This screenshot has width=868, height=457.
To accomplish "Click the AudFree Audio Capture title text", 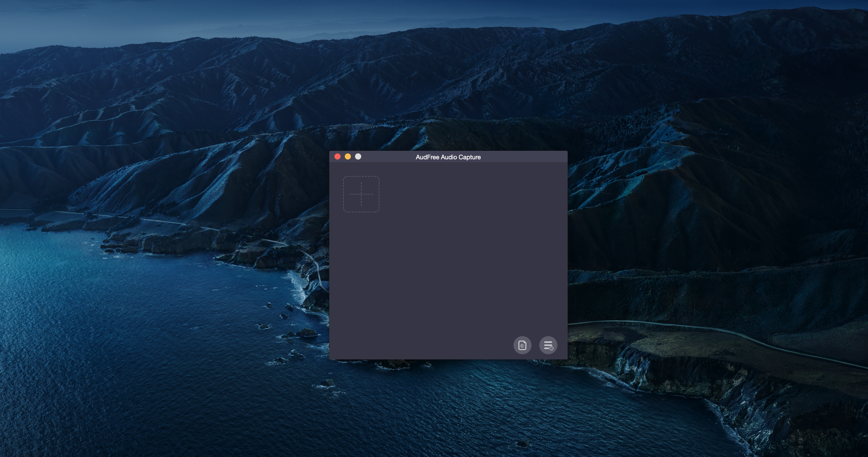I will tap(448, 157).
